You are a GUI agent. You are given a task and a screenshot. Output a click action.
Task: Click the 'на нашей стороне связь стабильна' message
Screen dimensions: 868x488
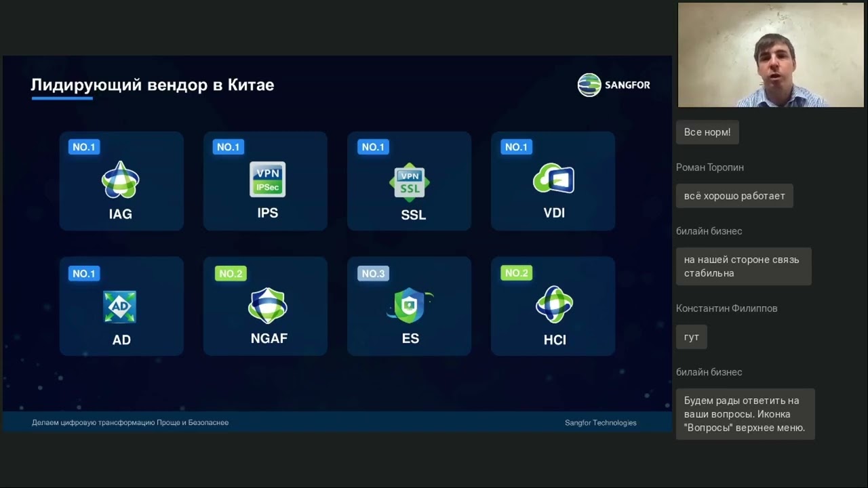[x=743, y=266]
